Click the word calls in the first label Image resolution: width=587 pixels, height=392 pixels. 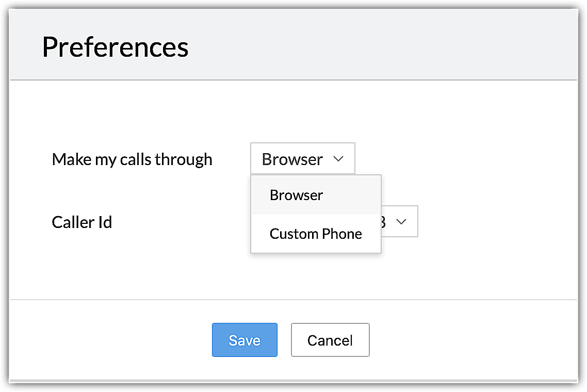(x=135, y=159)
